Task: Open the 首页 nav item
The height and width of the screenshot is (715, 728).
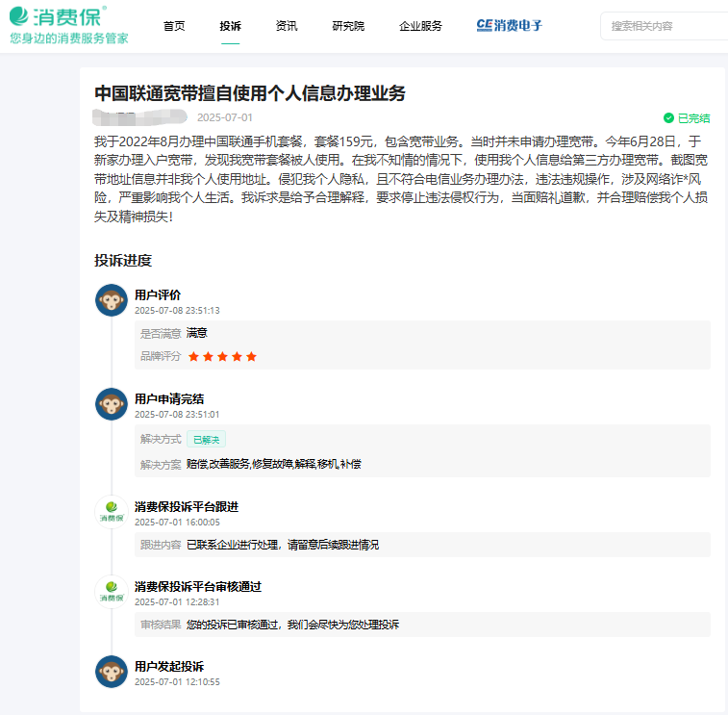Action: 174,26
